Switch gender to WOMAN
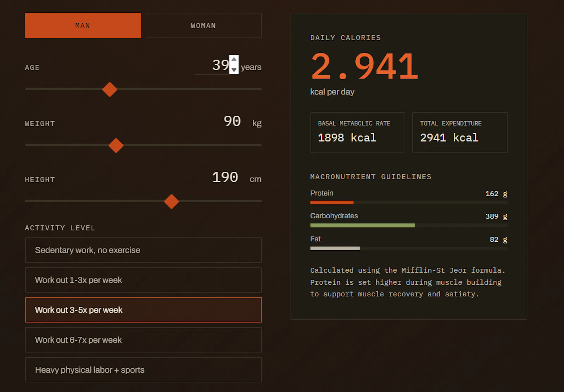This screenshot has height=392, width=564. 204,25
